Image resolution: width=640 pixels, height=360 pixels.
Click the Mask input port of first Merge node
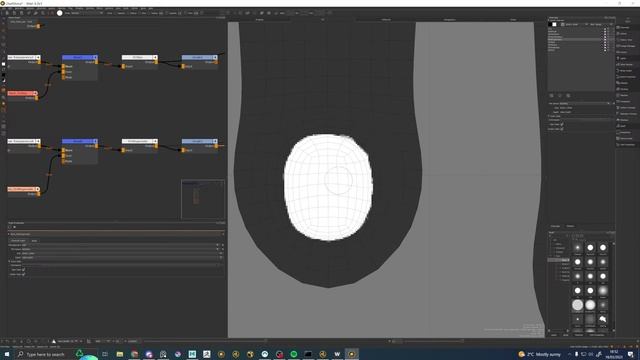(64, 77)
